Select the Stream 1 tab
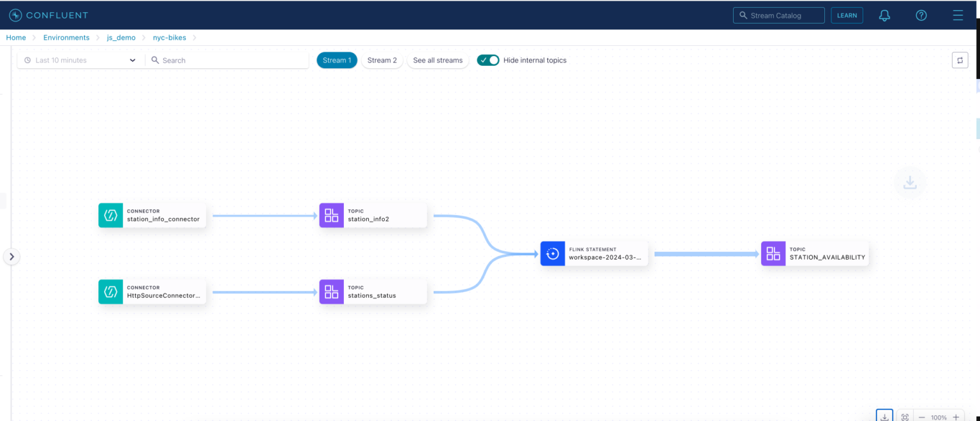 click(x=337, y=60)
